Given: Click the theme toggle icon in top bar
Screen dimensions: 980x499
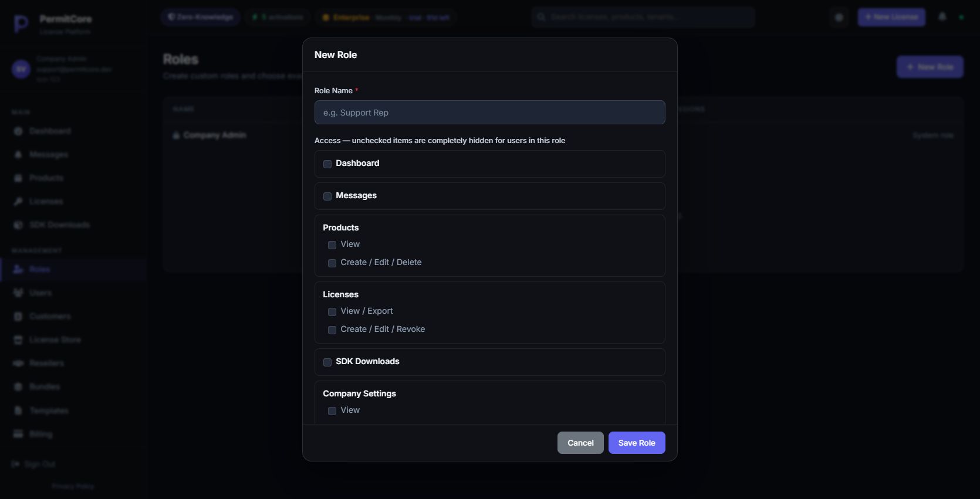Looking at the screenshot, I should click(839, 18).
